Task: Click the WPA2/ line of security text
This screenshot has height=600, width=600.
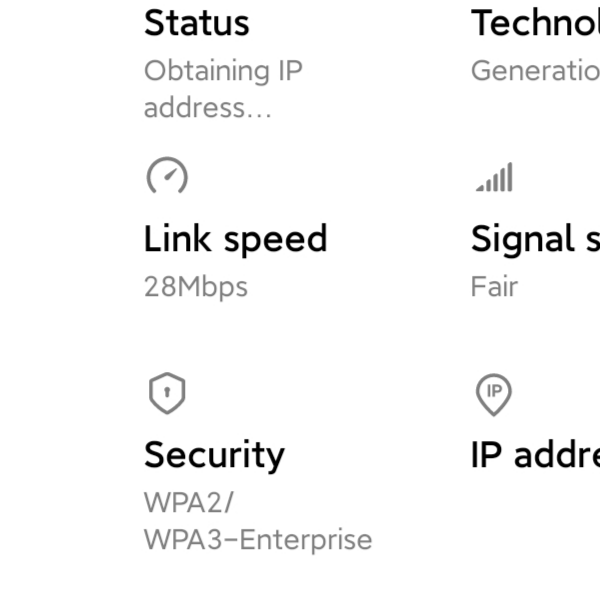Action: tap(189, 503)
